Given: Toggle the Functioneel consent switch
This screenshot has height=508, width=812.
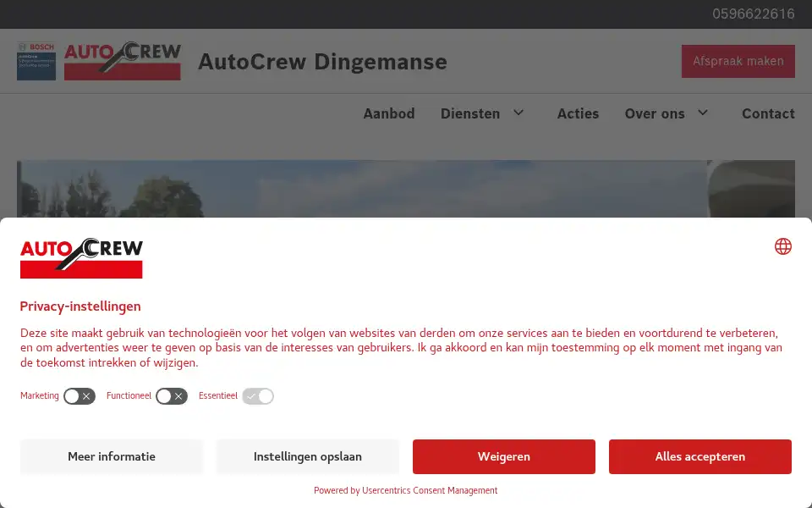Looking at the screenshot, I should tap(172, 396).
